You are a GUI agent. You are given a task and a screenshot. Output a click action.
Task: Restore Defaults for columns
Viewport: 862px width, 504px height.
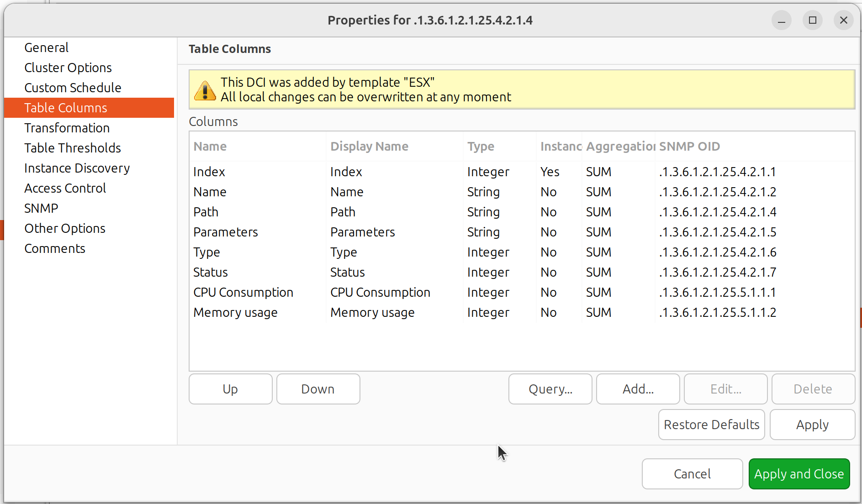tap(711, 424)
